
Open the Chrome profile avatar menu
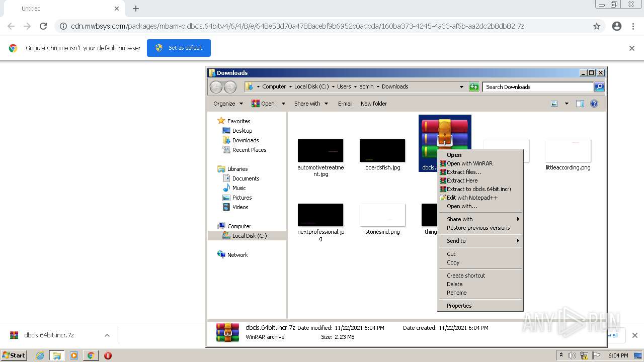(x=617, y=26)
